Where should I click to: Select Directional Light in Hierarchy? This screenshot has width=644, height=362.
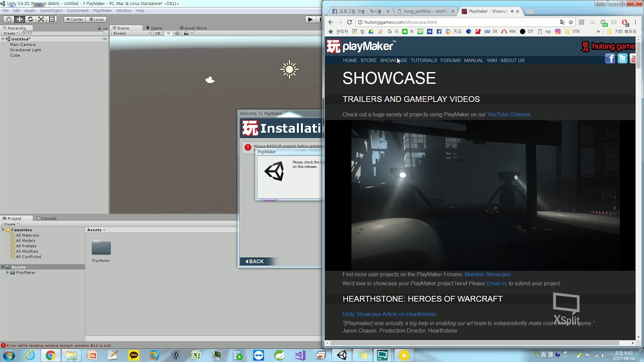pos(26,50)
